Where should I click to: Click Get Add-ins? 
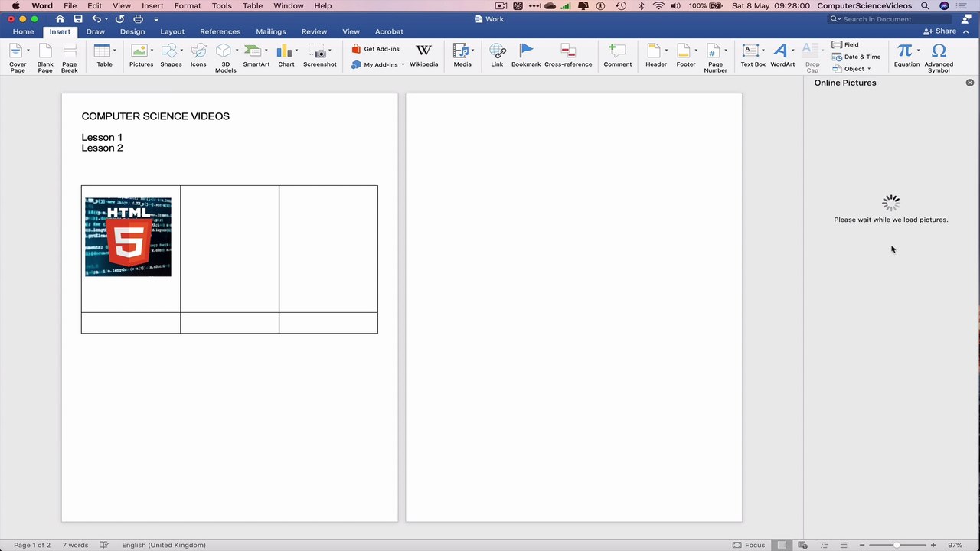(375, 49)
